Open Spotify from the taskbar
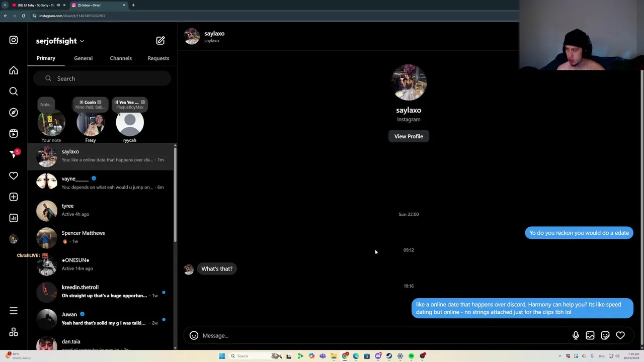 coord(411,356)
